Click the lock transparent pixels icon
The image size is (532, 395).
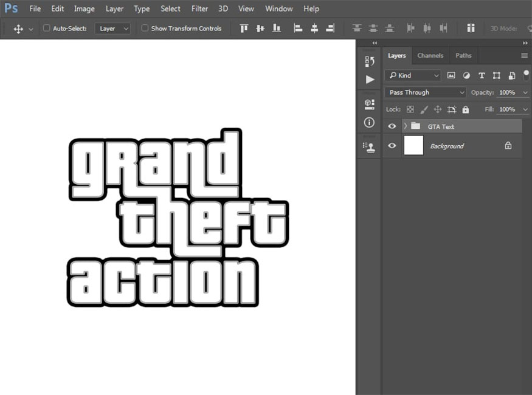[x=410, y=109]
